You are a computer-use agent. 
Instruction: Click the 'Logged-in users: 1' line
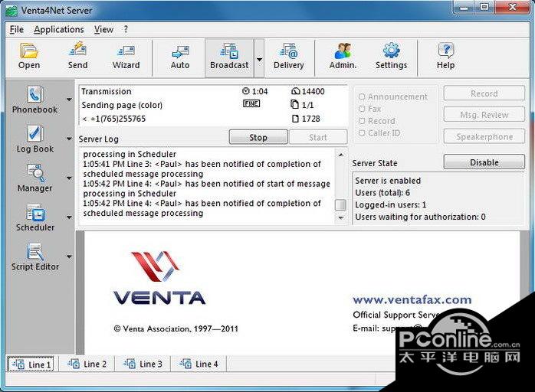(391, 205)
